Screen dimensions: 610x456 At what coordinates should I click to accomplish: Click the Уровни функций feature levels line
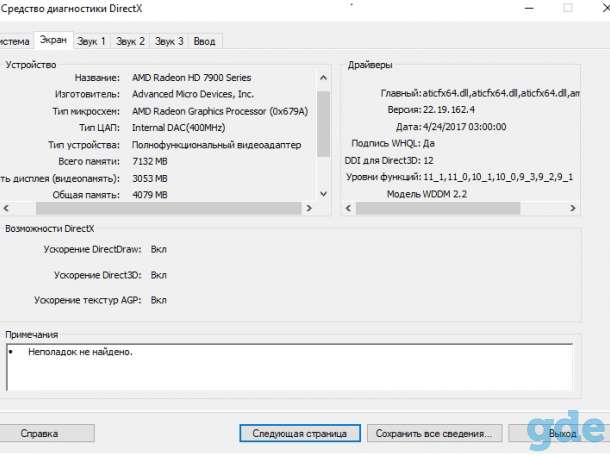tap(459, 177)
